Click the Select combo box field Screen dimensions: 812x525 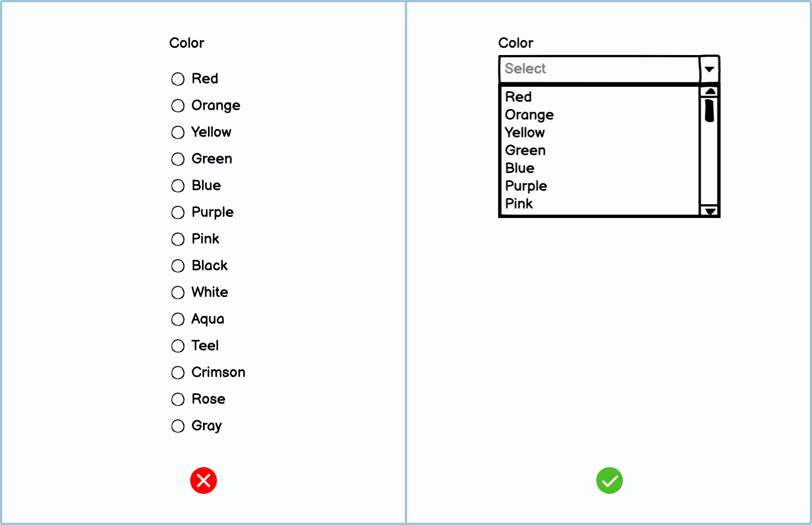point(598,69)
